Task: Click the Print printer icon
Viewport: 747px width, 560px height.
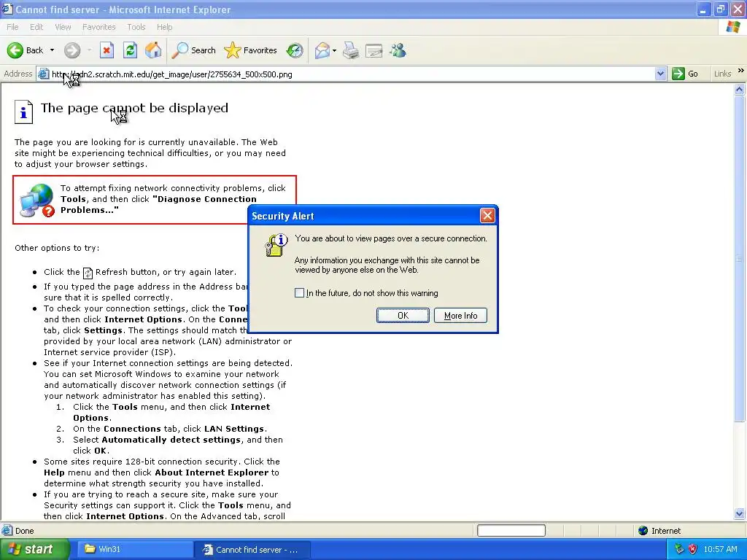Action: pos(351,50)
